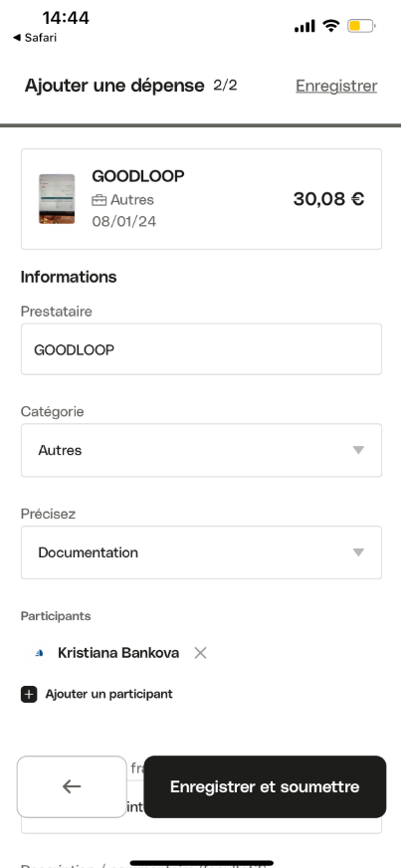401x868 pixels.
Task: Click the Enregistrer link at top
Action: pyautogui.click(x=336, y=86)
